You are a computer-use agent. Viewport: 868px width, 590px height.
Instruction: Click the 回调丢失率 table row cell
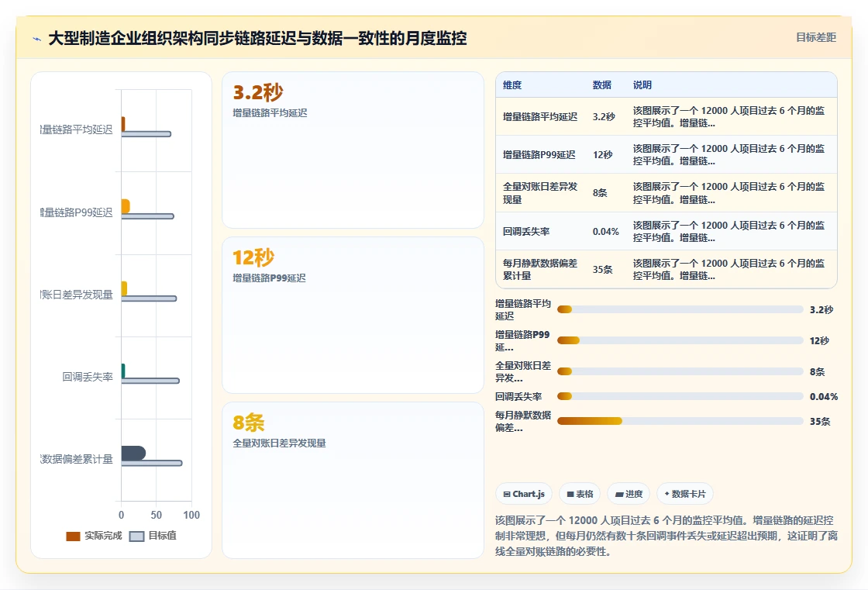click(x=526, y=232)
